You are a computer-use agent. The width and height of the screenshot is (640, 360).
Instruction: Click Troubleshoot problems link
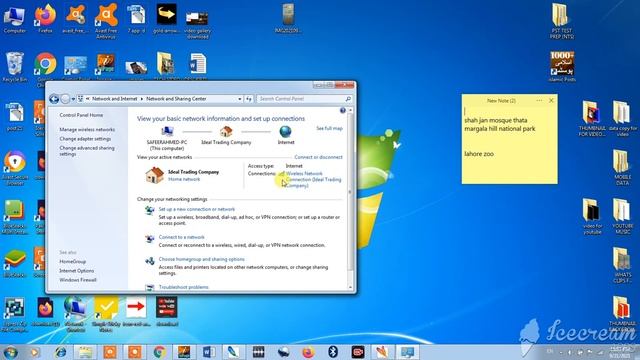pos(183,287)
